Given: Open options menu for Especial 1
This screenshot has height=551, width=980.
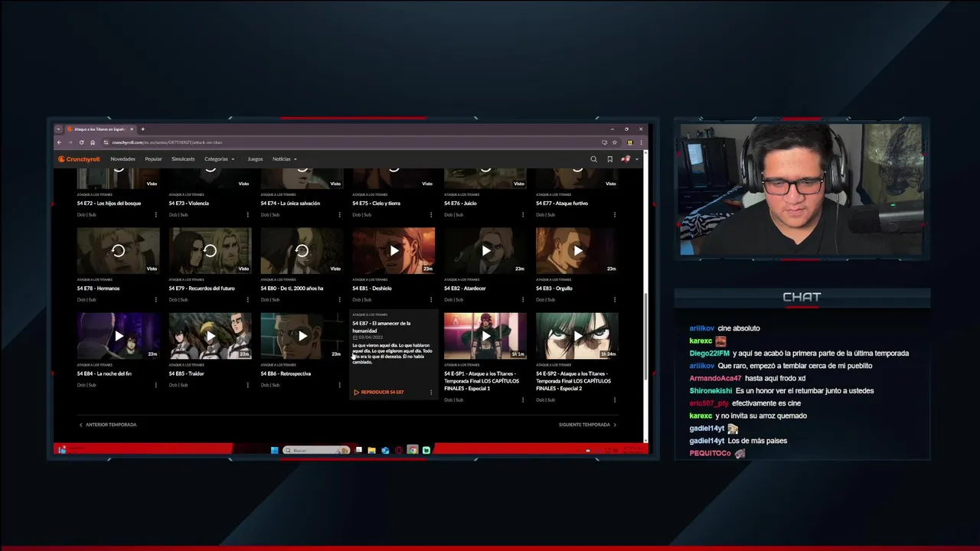Looking at the screenshot, I should (523, 399).
